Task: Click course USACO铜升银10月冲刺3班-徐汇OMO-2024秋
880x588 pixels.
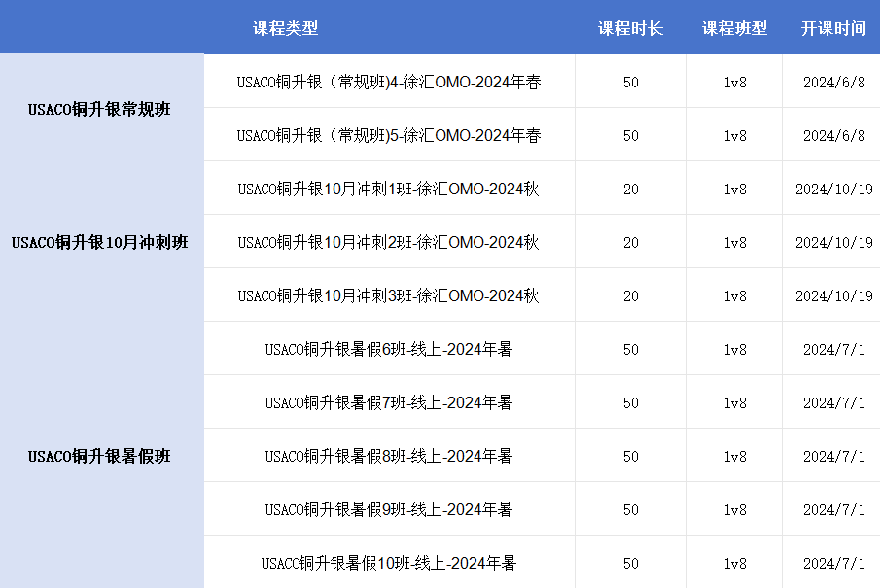Action: (x=388, y=295)
